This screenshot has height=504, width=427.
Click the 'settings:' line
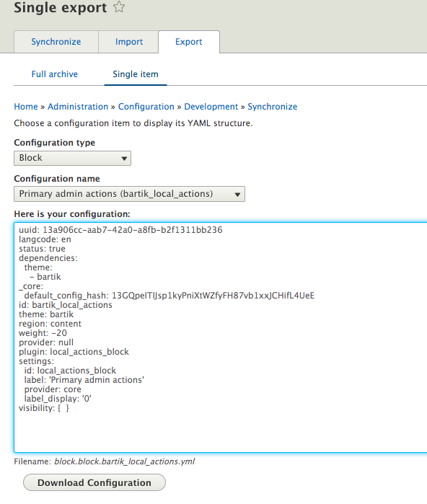[x=36, y=361]
